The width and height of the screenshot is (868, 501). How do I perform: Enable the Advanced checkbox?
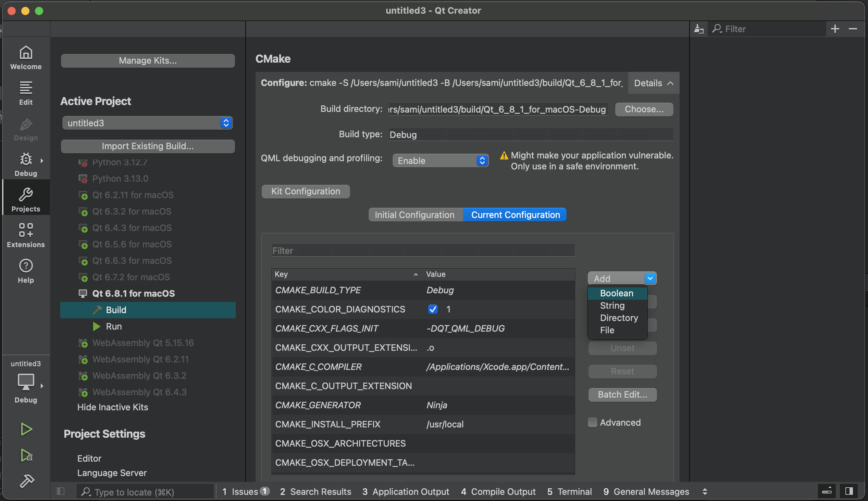tap(592, 422)
